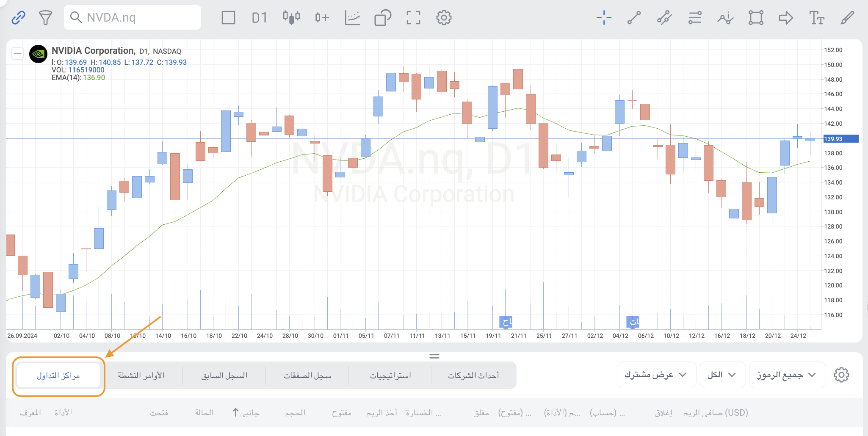Select the rectangle shape tool
Image resolution: width=868 pixels, height=436 pixels.
click(756, 18)
